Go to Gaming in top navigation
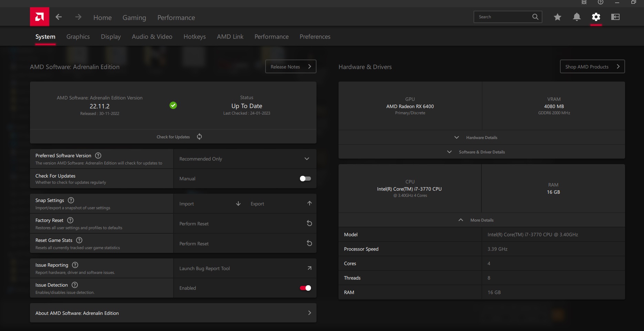 pos(134,18)
